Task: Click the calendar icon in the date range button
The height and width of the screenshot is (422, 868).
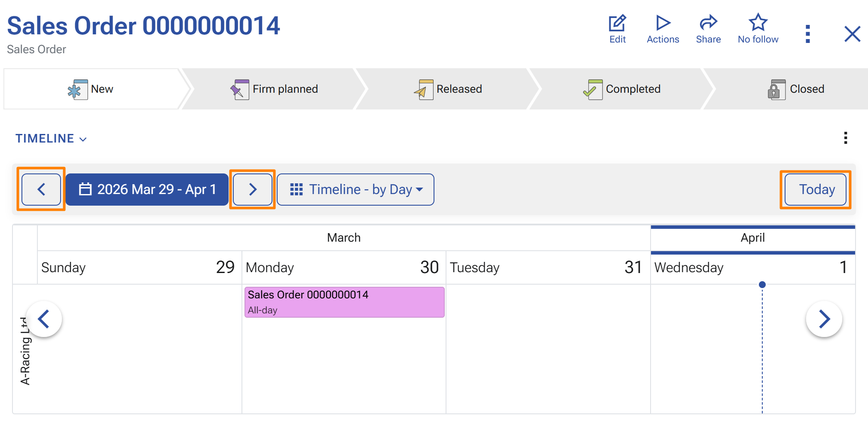Action: (86, 189)
